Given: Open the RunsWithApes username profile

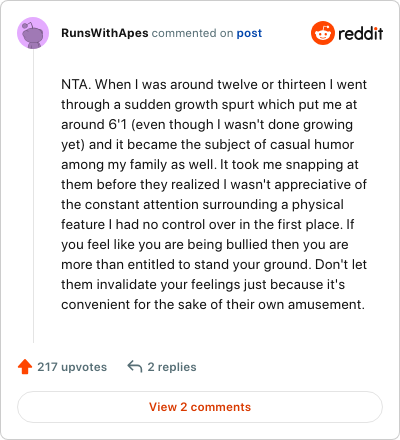Looking at the screenshot, I should [105, 33].
